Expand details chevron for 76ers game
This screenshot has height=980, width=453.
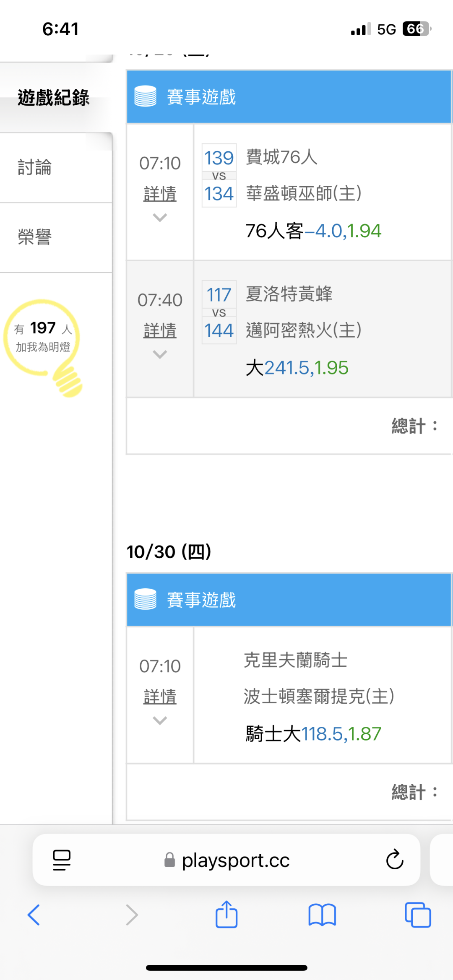pos(160,218)
